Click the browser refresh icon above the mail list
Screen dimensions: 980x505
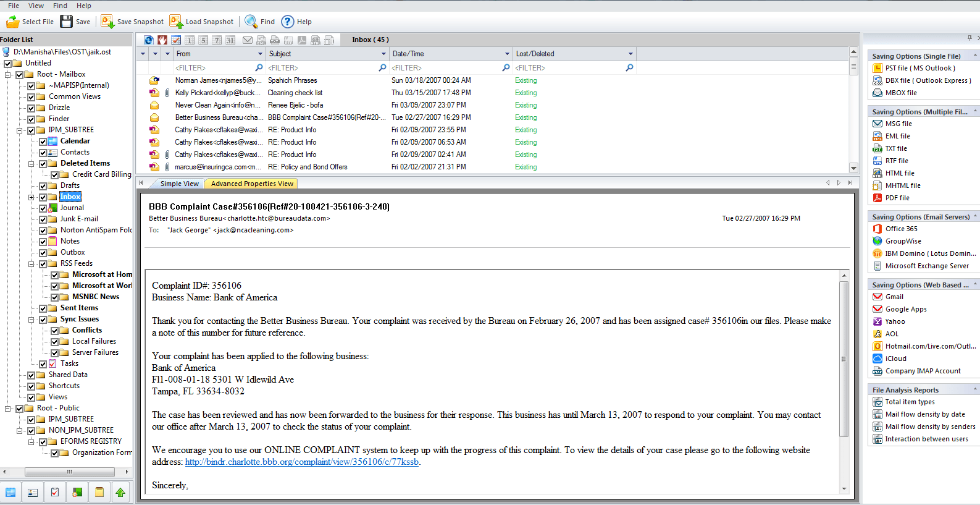(149, 40)
